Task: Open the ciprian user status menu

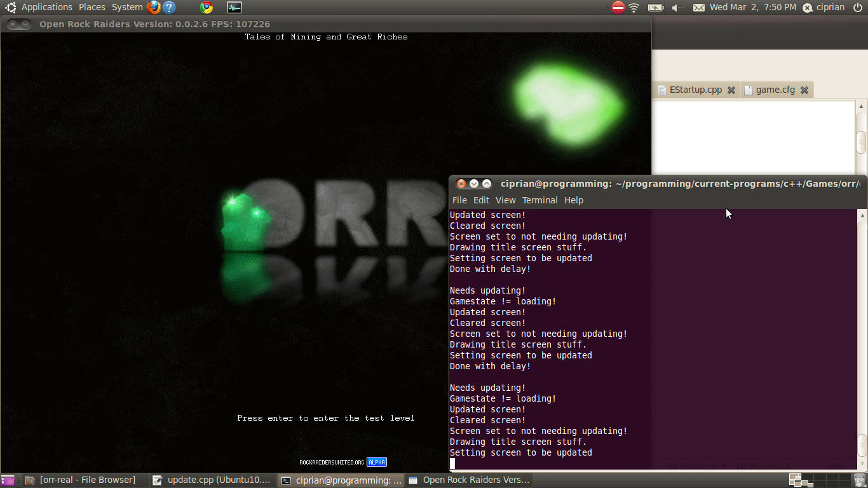Action: (824, 8)
